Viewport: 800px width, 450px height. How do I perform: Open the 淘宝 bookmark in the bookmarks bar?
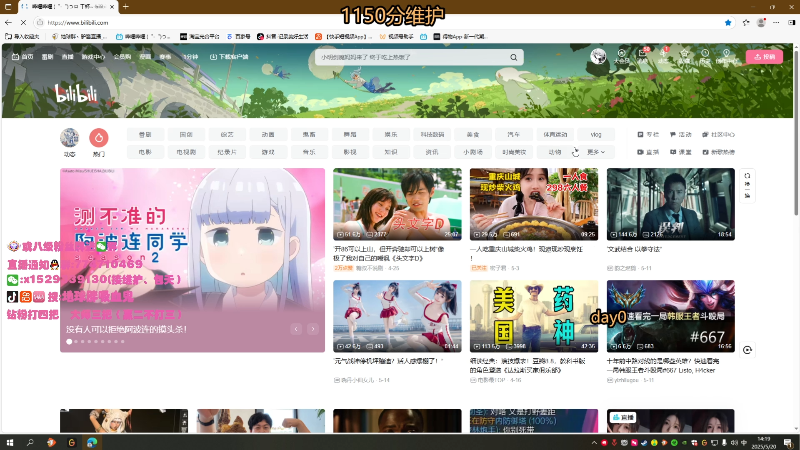click(199, 37)
